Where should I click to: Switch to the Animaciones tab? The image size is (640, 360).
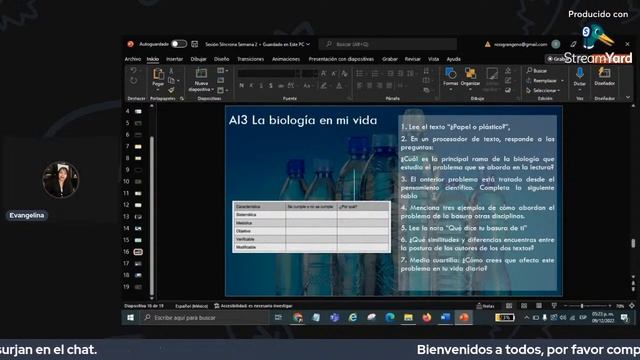pyautogui.click(x=286, y=59)
